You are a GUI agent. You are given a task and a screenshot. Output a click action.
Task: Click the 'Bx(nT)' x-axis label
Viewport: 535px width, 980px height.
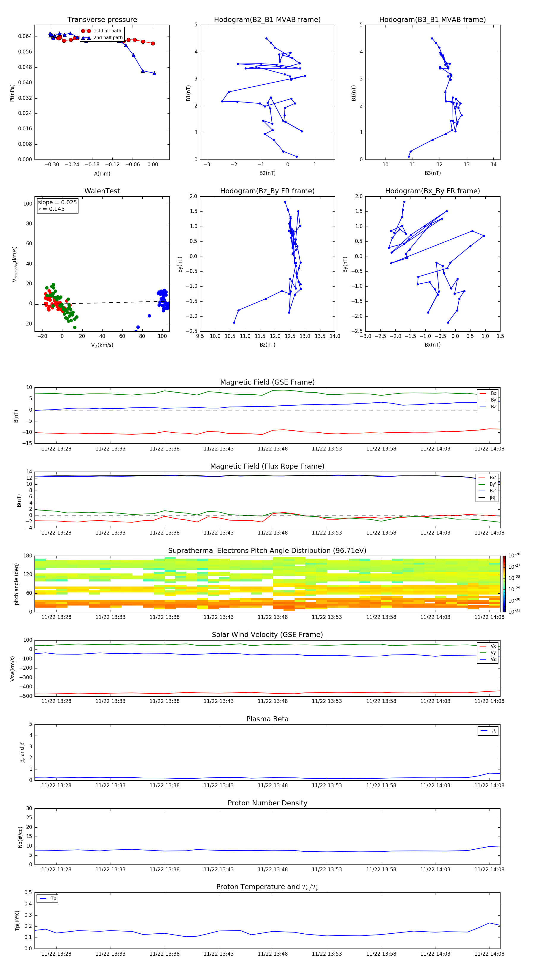click(x=432, y=345)
